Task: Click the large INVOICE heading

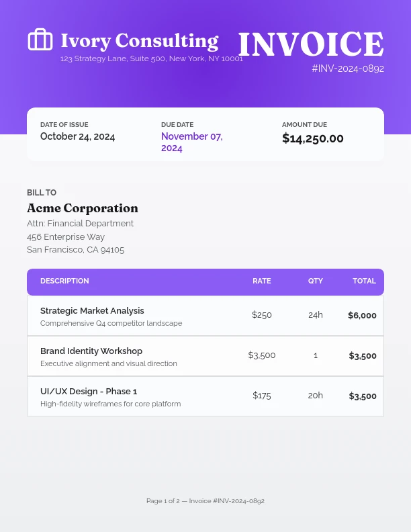Action: (x=311, y=44)
